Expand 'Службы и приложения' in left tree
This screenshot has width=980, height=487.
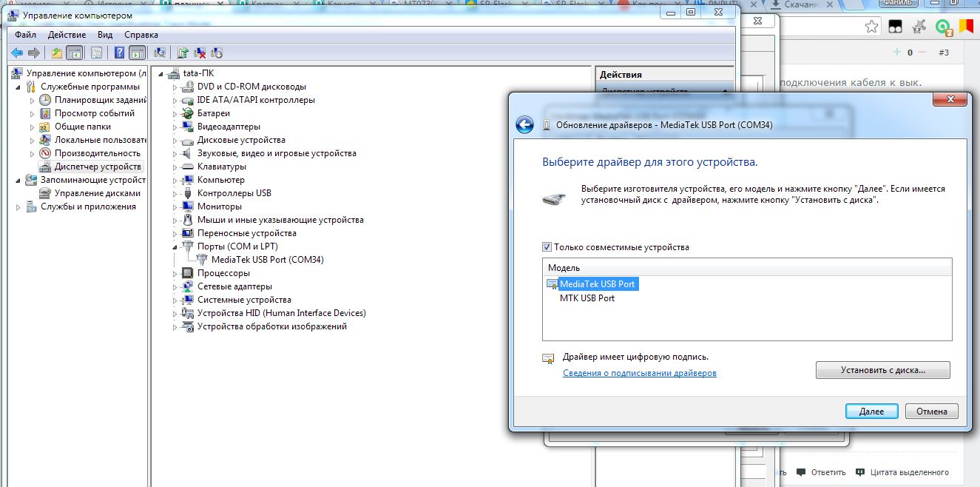[18, 207]
